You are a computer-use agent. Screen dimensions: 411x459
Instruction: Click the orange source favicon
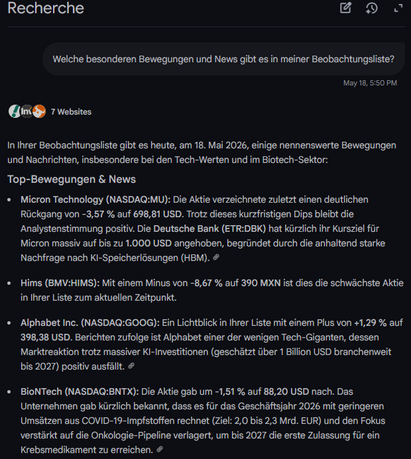coord(39,111)
